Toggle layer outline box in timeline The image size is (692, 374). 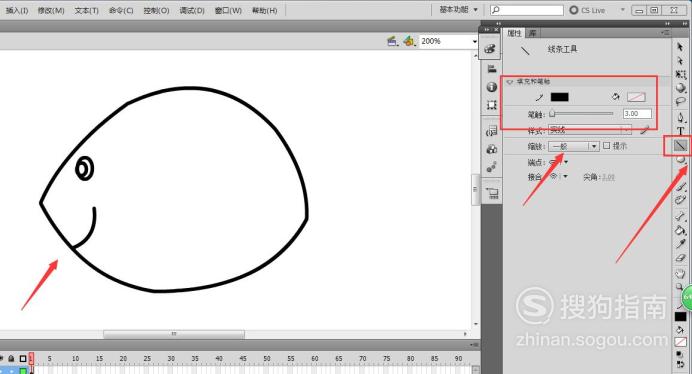(23, 359)
